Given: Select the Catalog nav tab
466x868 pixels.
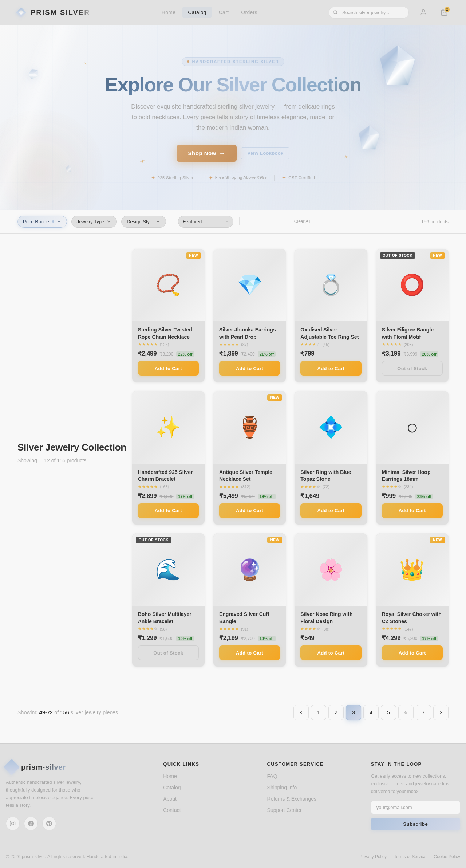Looking at the screenshot, I should coord(197,12).
